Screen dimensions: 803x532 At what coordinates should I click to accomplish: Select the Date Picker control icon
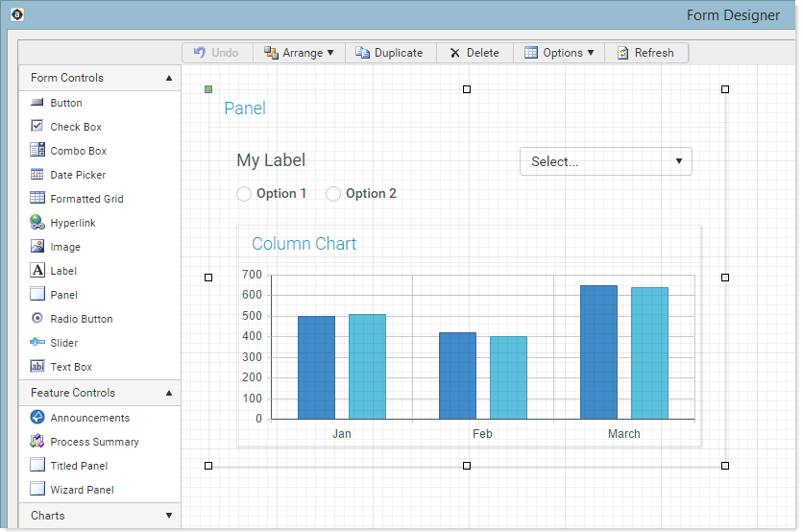37,175
